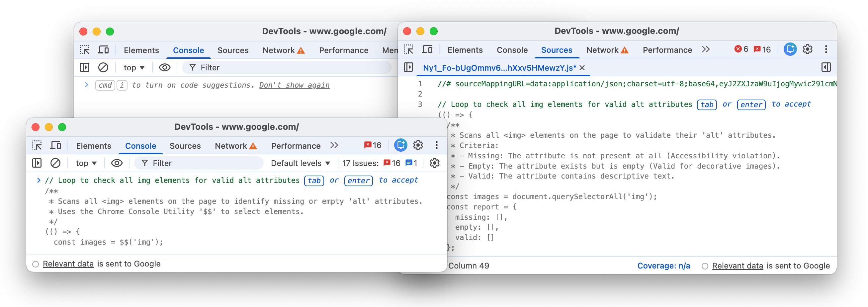Open DevTools settings gear
868x307 pixels.
click(418, 145)
